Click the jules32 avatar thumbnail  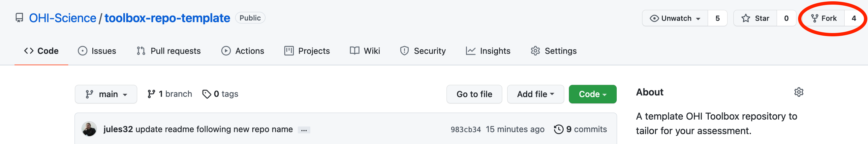click(89, 129)
